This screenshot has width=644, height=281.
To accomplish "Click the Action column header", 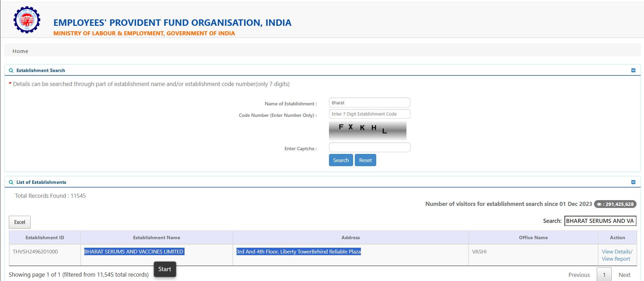I will [617, 238].
